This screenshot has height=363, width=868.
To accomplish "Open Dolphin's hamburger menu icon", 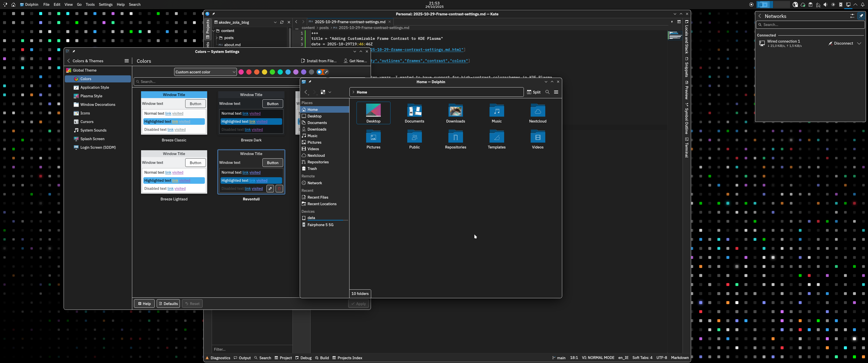I will point(556,92).
